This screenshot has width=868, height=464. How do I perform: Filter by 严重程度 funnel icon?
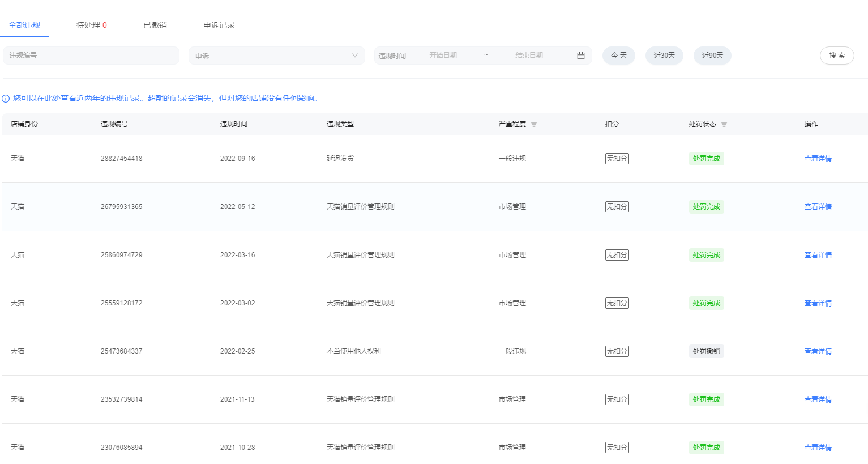[534, 125]
